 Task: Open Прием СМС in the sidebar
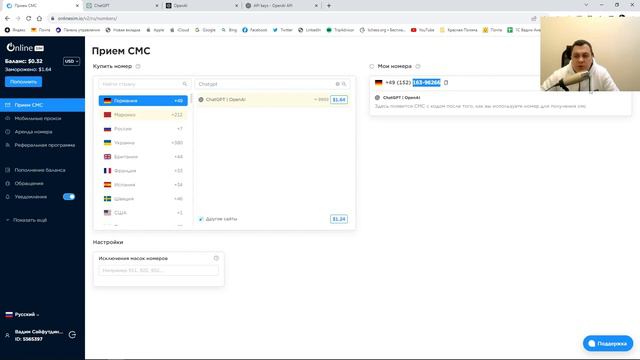(x=42, y=105)
